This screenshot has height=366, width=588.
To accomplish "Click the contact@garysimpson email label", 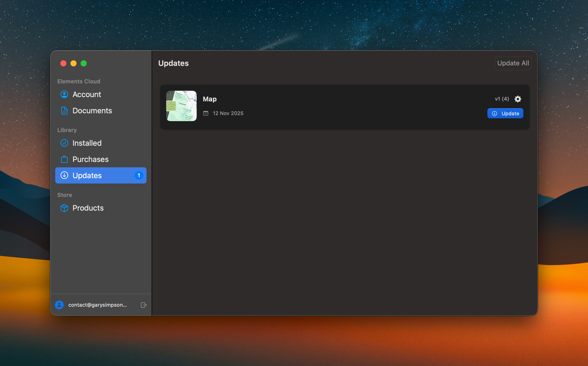I will pyautogui.click(x=97, y=305).
